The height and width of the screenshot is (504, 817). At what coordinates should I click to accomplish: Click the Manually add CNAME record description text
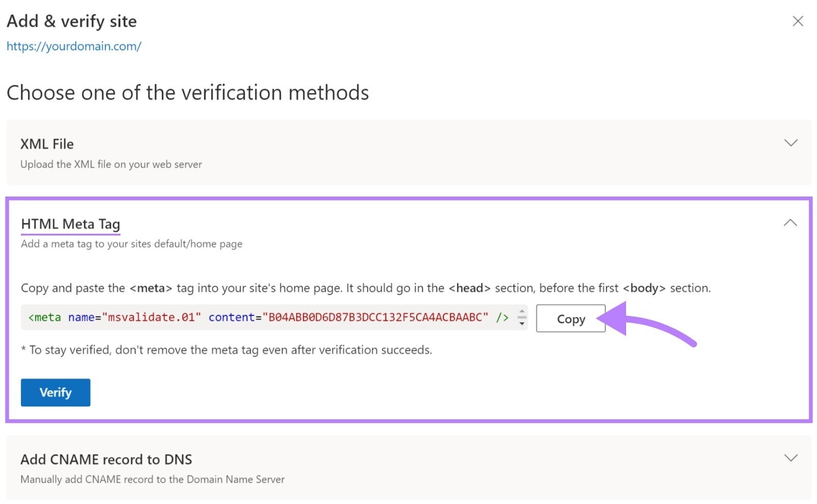tap(152, 479)
